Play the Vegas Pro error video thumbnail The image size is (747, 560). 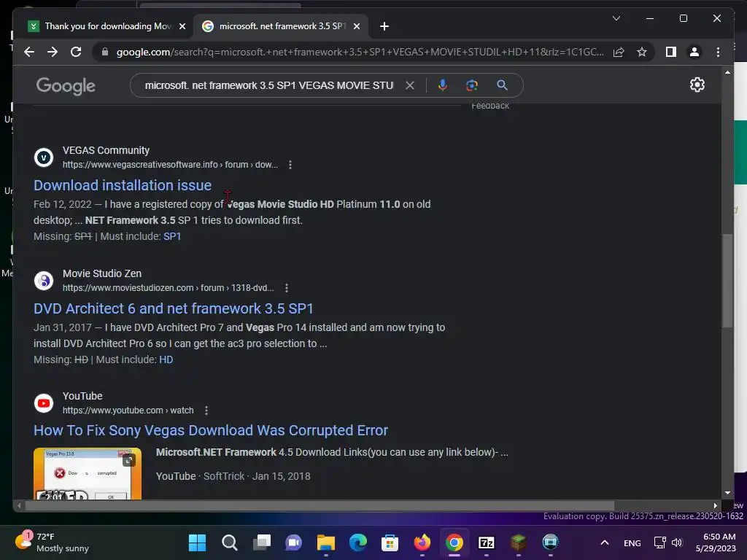(x=88, y=473)
